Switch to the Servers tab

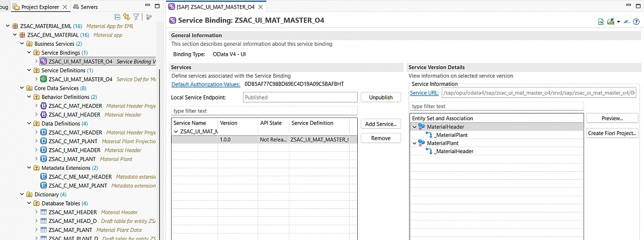(86, 7)
